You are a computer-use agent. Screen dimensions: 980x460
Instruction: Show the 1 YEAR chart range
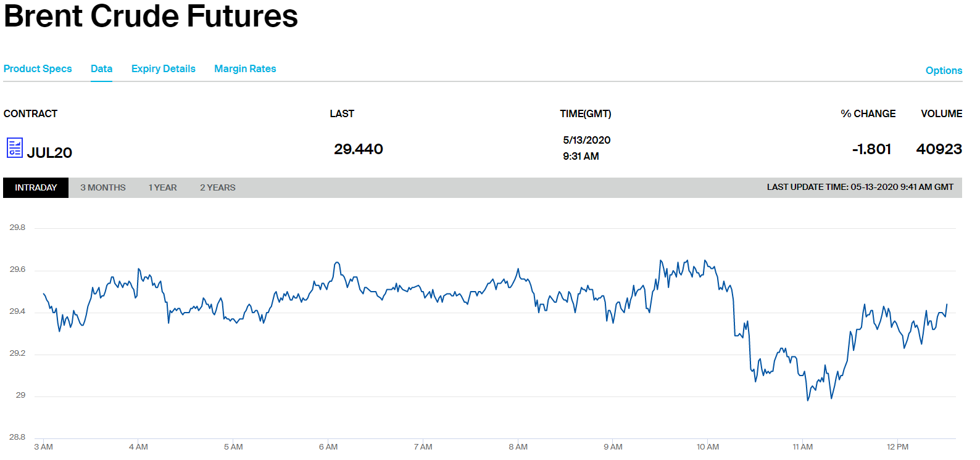(162, 187)
